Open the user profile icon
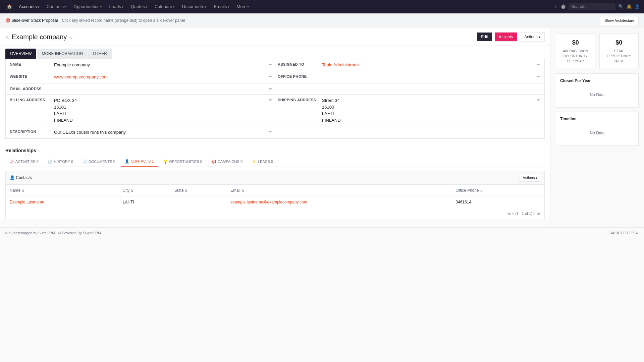644x362 pixels. point(637,7)
